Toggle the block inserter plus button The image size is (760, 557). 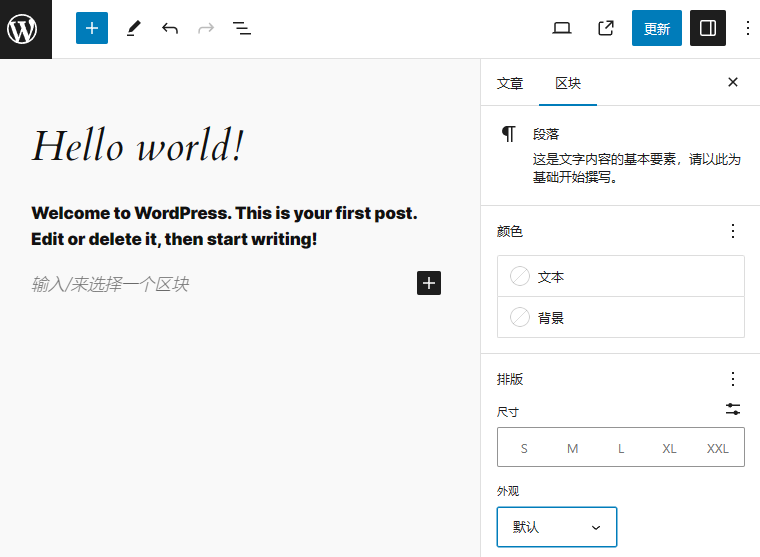click(92, 28)
